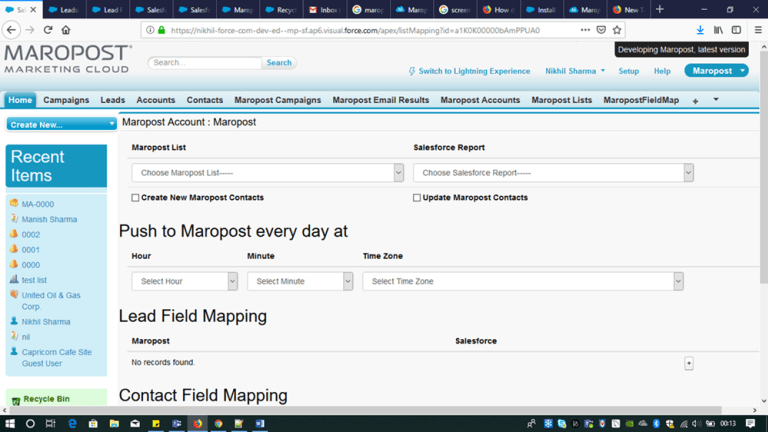Open the volume speaker tray icon
Image resolution: width=768 pixels, height=432 pixels.
[x=696, y=423]
